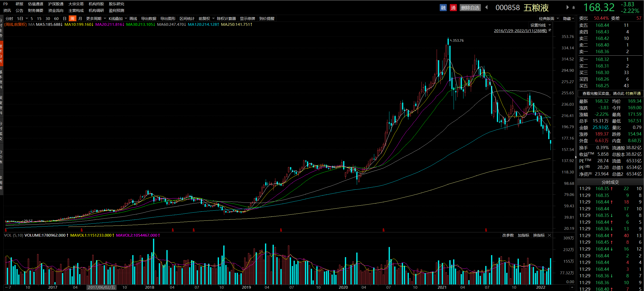Close the VOL indicator panel

549,235
